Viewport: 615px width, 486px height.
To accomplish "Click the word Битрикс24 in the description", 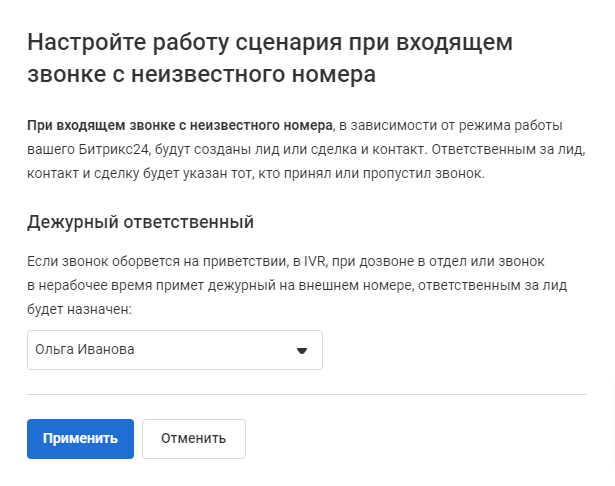I will click(113, 149).
